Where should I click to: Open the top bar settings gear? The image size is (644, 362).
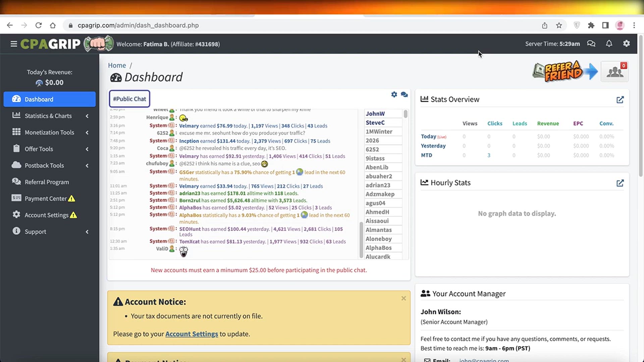[626, 44]
